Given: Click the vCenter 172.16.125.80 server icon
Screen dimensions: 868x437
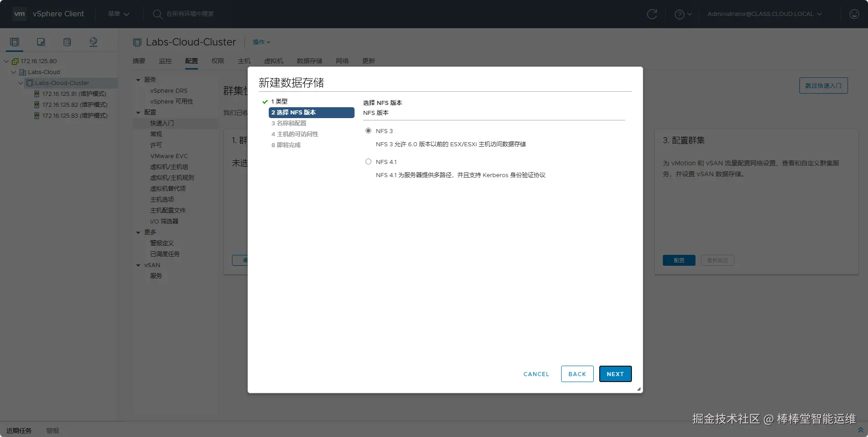Looking at the screenshot, I should coord(15,61).
